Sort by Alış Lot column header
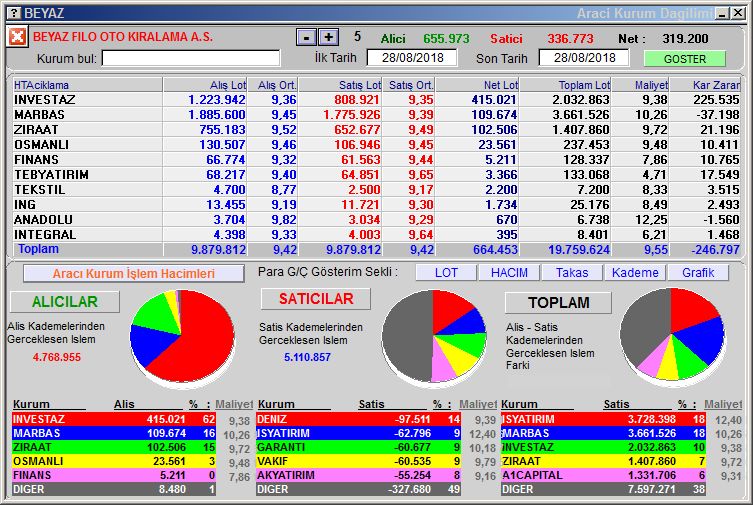This screenshot has width=753, height=505. click(205, 85)
